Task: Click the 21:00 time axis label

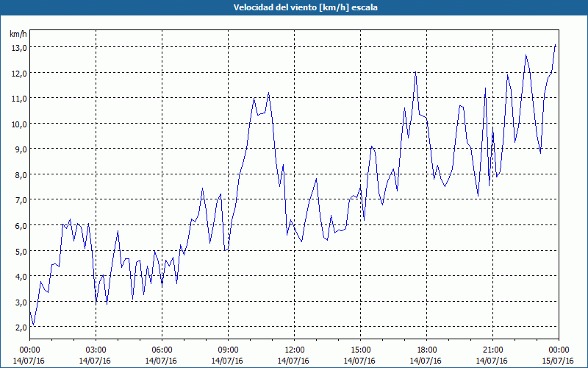Action: pos(492,350)
